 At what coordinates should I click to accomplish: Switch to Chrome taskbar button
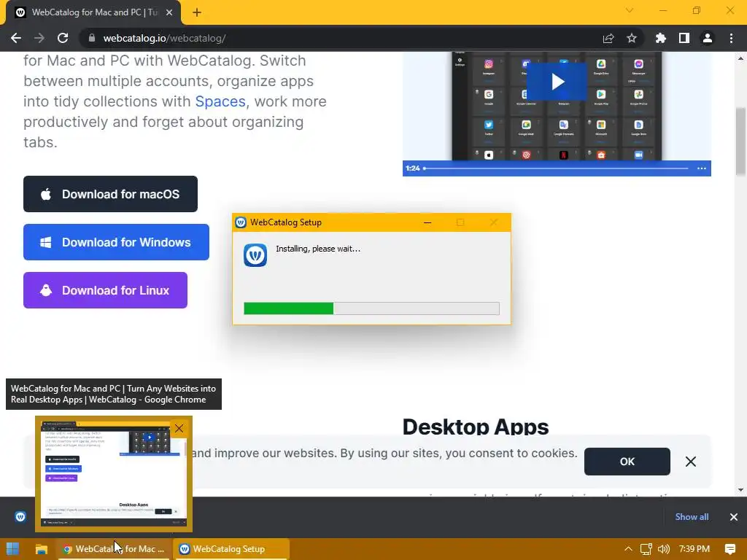click(x=115, y=549)
